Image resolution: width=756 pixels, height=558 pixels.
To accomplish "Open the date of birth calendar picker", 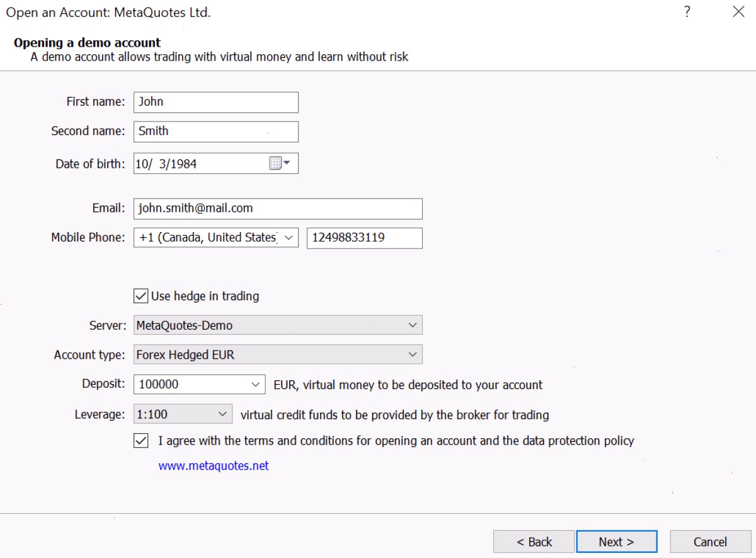I will (x=280, y=163).
